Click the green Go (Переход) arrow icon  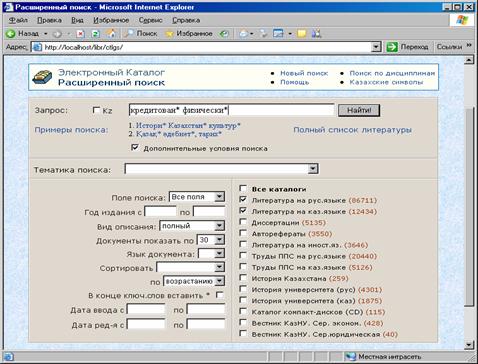coord(392,47)
